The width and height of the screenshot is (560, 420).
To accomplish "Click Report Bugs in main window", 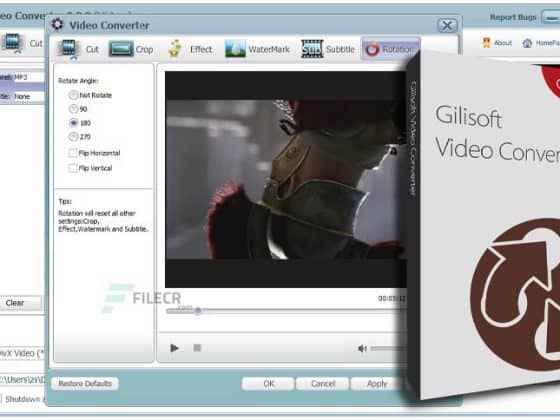I will [513, 17].
